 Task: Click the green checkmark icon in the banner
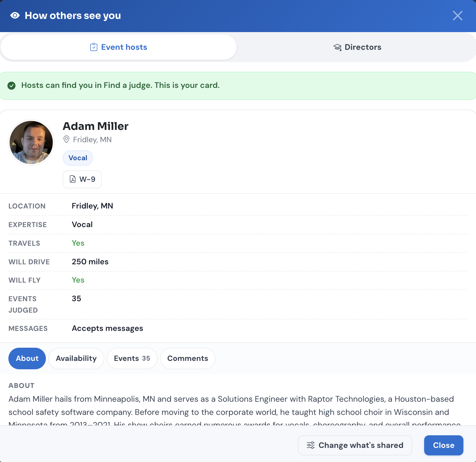click(11, 86)
